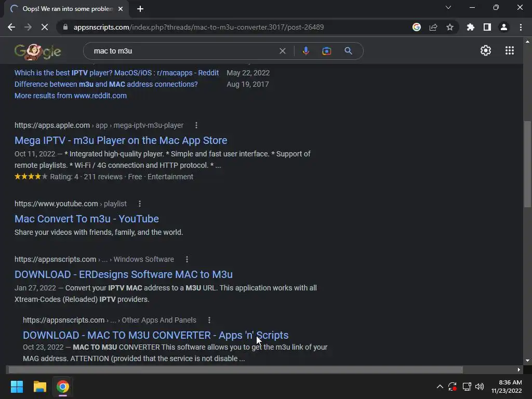Bookmark this tab with the star
Image resolution: width=532 pixels, height=399 pixels.
point(450,27)
